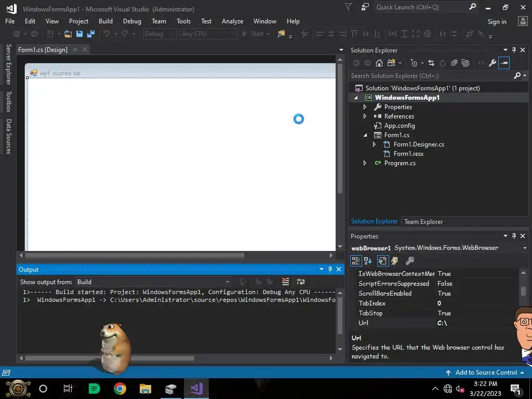The width and height of the screenshot is (532, 399).
Task: Open Chrome from the taskbar
Action: click(x=119, y=389)
